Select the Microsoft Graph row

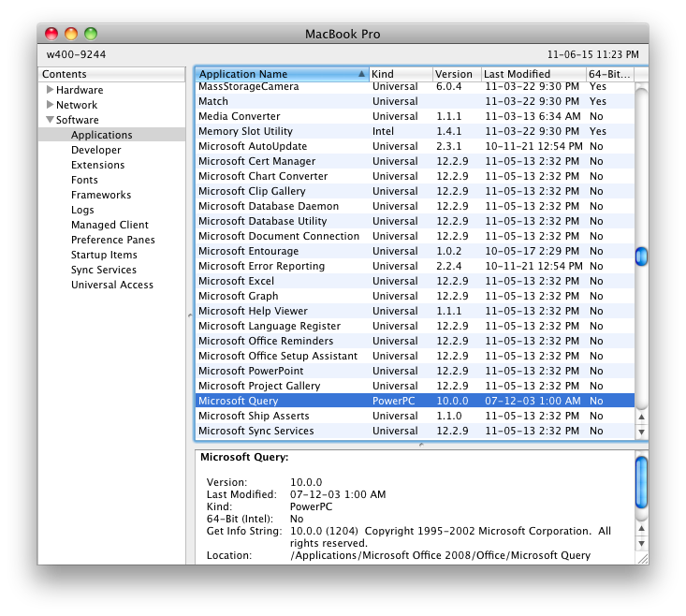[415, 296]
